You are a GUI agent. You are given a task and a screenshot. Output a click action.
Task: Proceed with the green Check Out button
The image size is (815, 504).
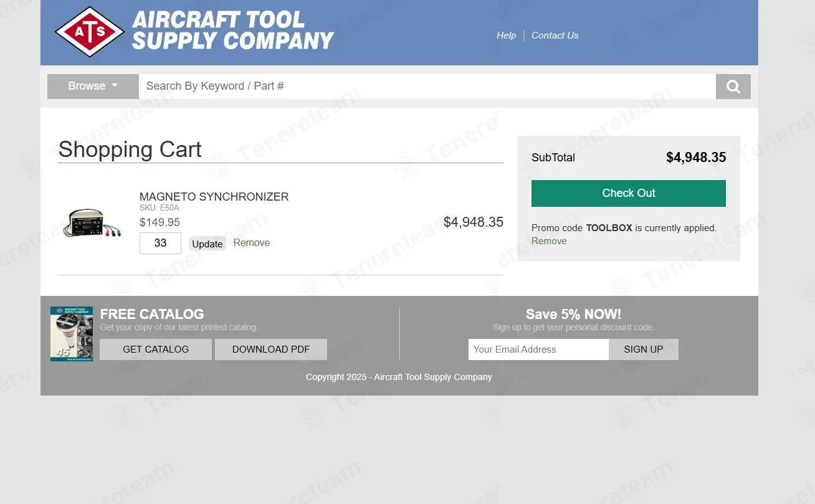[628, 193]
